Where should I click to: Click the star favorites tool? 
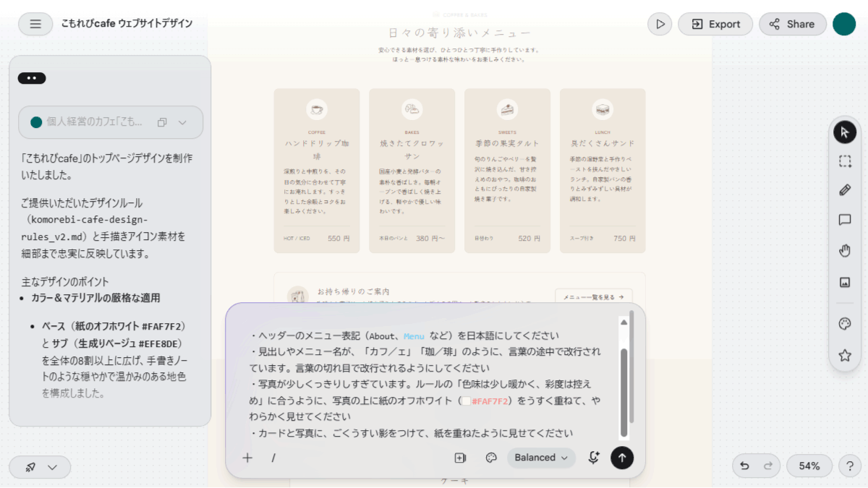844,355
